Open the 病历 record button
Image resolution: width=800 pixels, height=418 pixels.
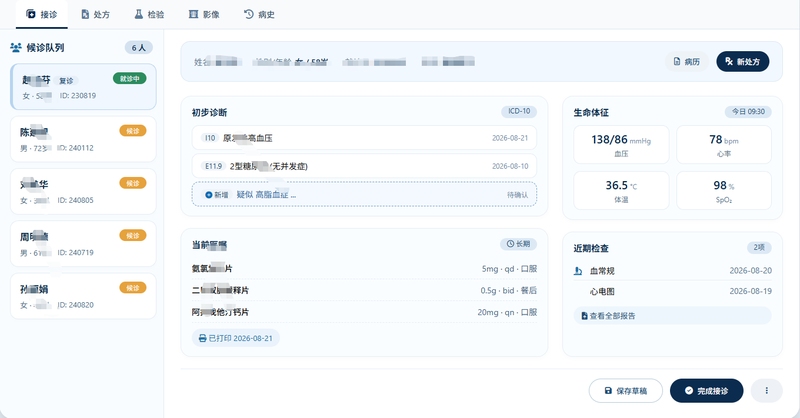point(687,61)
